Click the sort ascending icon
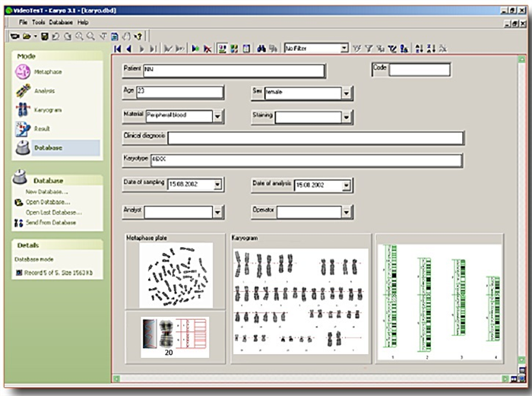This screenshot has height=396, width=532. pos(419,49)
